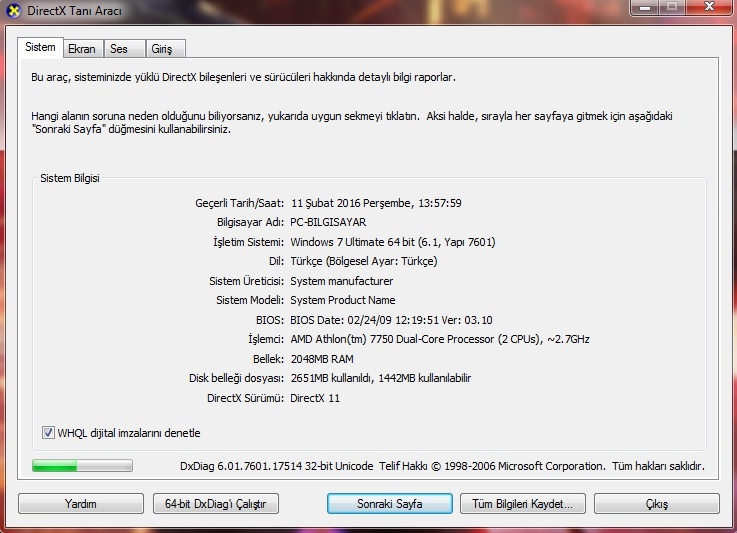This screenshot has height=533, width=737.
Task: Click AMD Athlon 7750 Dual-Core Processor text
Action: (439, 339)
